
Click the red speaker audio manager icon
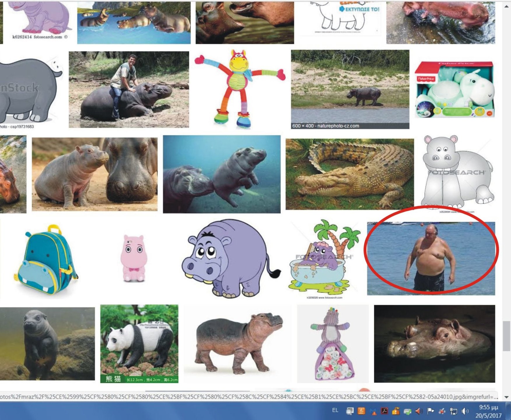tap(419, 411)
